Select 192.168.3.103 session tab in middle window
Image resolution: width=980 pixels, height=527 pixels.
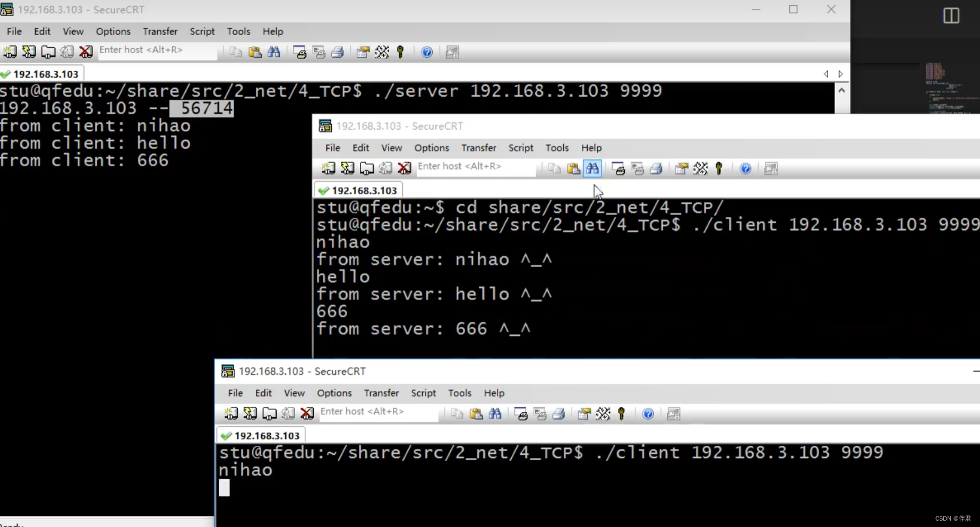coord(359,190)
